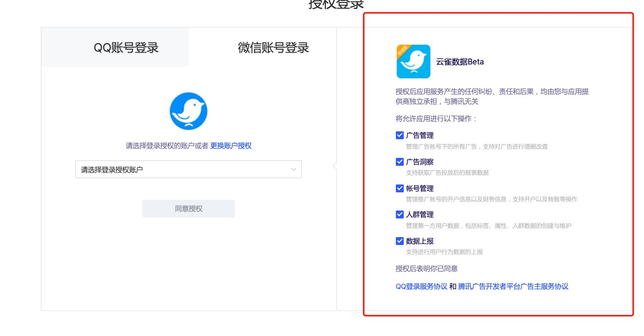Viewport: 644px width, 336px height.
Task: Click the 授权后表明你已同意 text
Action: point(427,269)
